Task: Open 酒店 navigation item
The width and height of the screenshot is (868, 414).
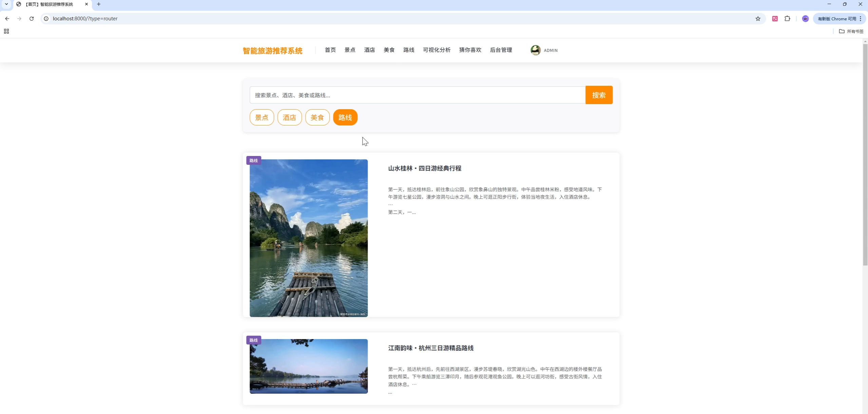Action: (x=369, y=50)
